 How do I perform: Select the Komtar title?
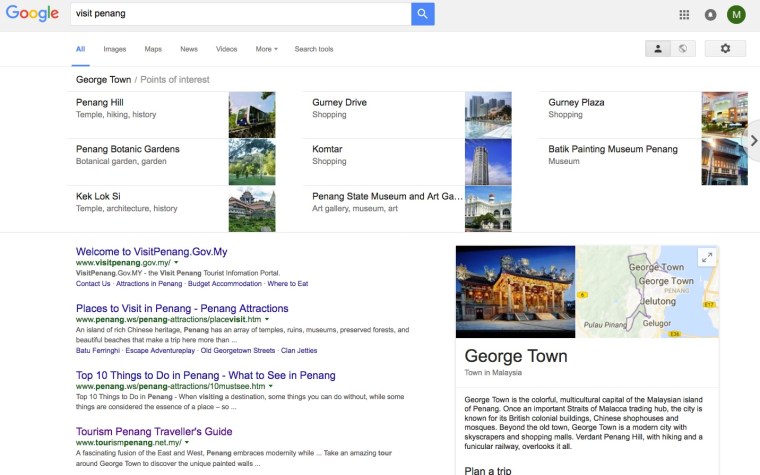327,149
